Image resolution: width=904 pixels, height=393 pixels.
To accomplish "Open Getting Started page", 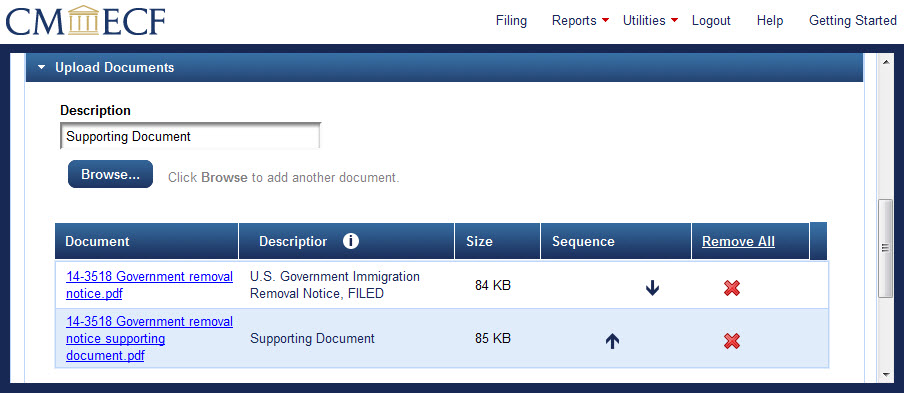I will pyautogui.click(x=853, y=21).
